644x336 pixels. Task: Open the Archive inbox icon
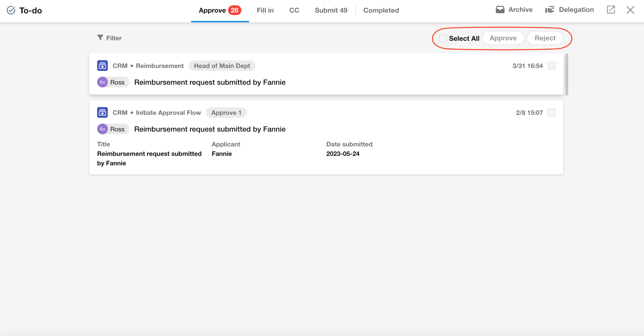pos(500,10)
